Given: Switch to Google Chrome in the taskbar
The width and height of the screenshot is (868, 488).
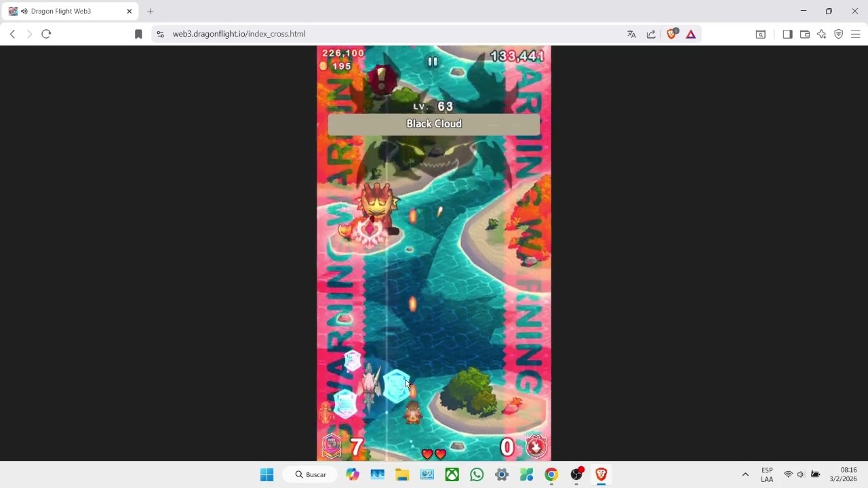Looking at the screenshot, I should [x=551, y=474].
